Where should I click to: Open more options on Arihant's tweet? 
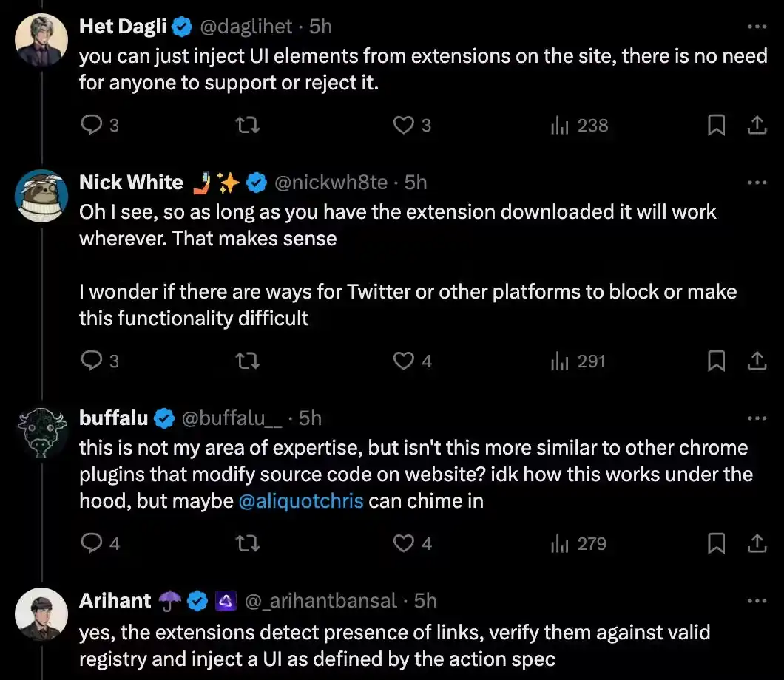point(757,601)
